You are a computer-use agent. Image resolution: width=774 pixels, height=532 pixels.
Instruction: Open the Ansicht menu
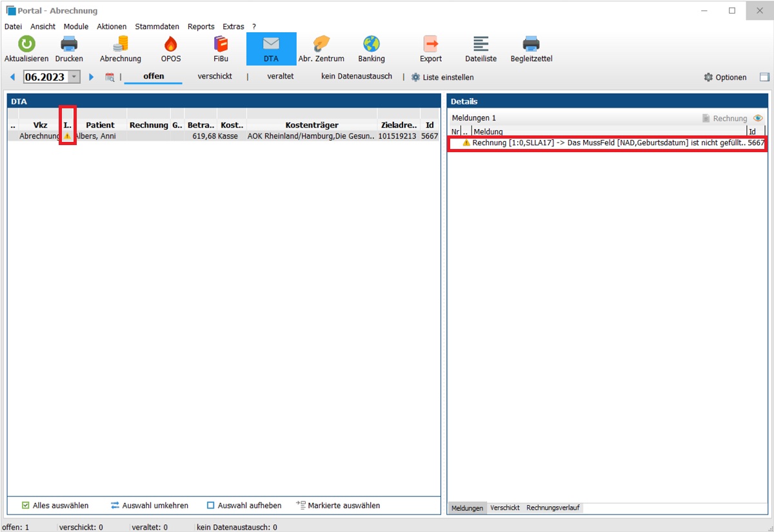(x=43, y=26)
